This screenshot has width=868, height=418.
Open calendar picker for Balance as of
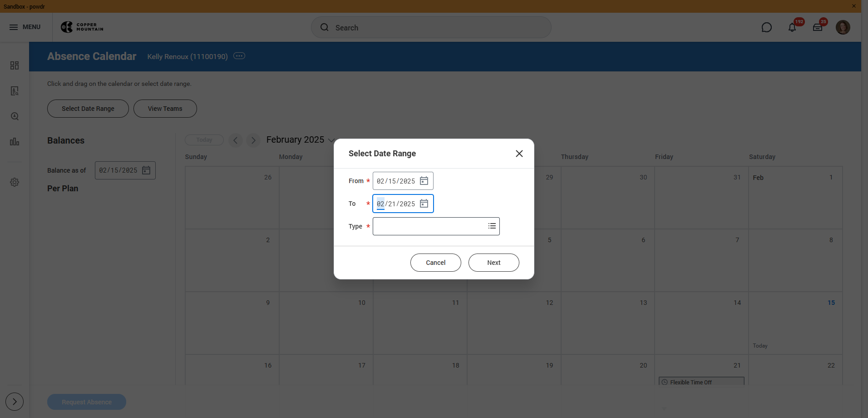tap(146, 170)
